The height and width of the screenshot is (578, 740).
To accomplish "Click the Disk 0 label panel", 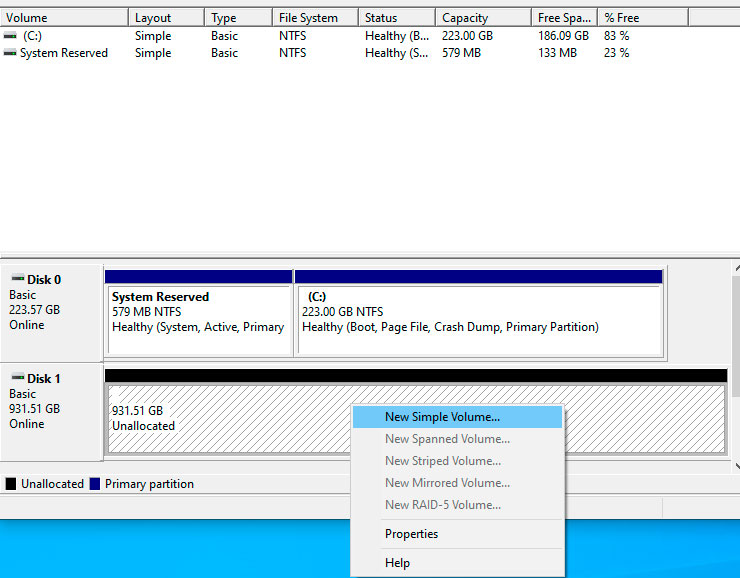I will [51, 313].
